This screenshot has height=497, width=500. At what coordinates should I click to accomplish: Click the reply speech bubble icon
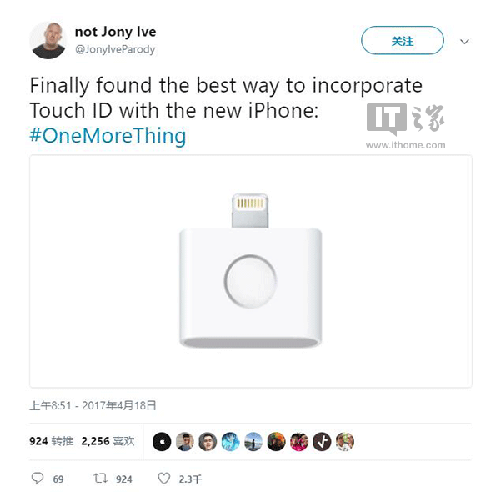[x=37, y=478]
